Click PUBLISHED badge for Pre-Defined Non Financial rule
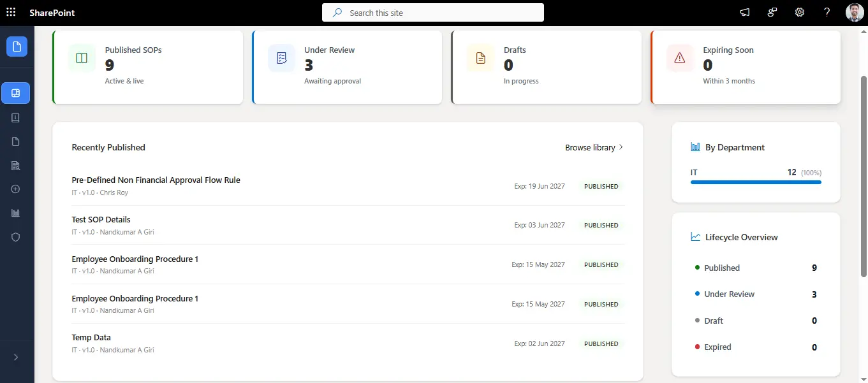 pyautogui.click(x=601, y=187)
